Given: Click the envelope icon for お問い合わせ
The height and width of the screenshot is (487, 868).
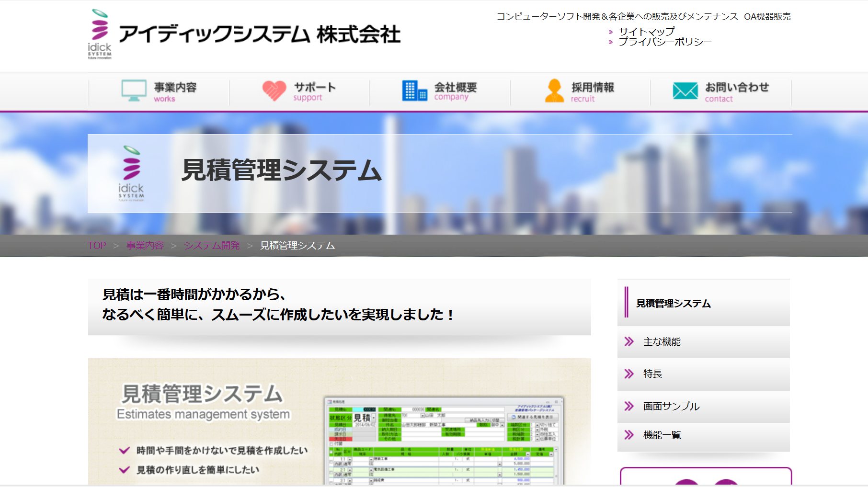Looking at the screenshot, I should click(685, 91).
